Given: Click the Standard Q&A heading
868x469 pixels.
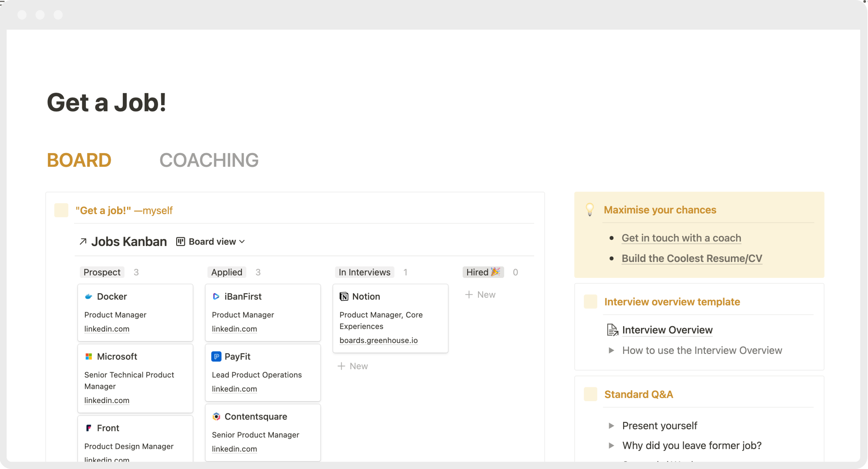Looking at the screenshot, I should 639,394.
